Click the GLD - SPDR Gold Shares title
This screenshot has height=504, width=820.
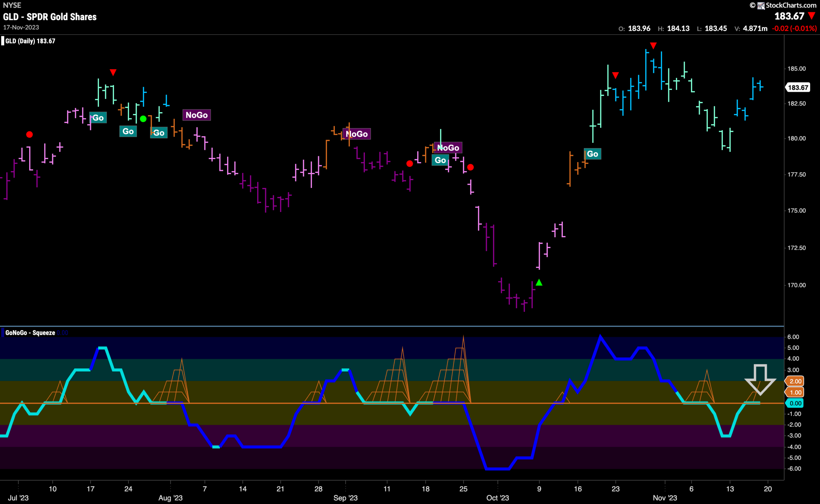click(x=50, y=17)
